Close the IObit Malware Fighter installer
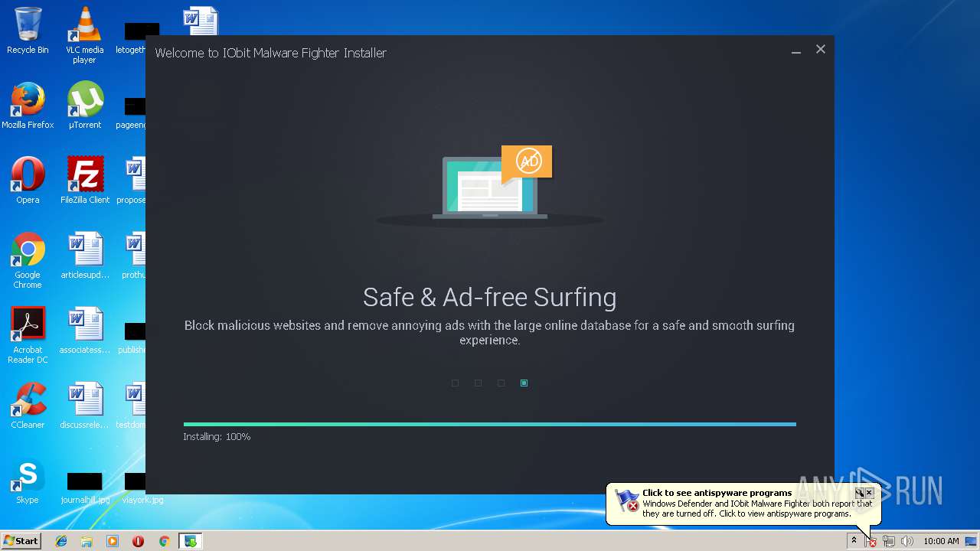The width and height of the screenshot is (980, 551). [821, 49]
